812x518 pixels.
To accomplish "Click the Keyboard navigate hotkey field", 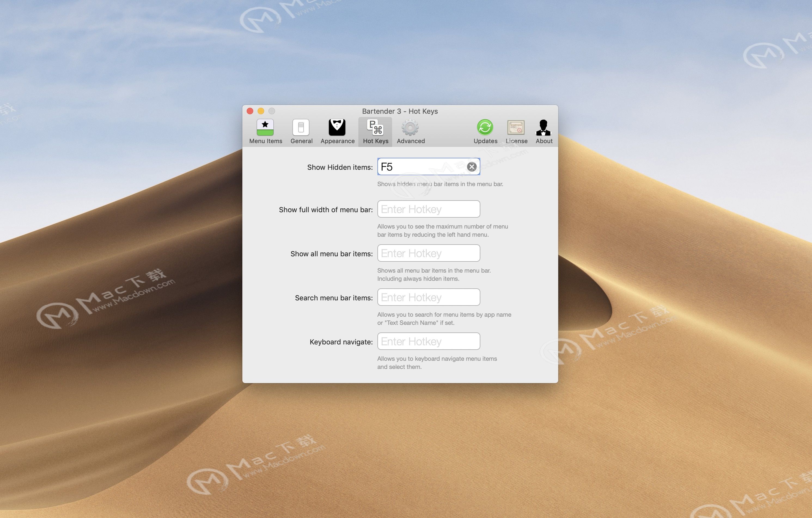I will 428,341.
